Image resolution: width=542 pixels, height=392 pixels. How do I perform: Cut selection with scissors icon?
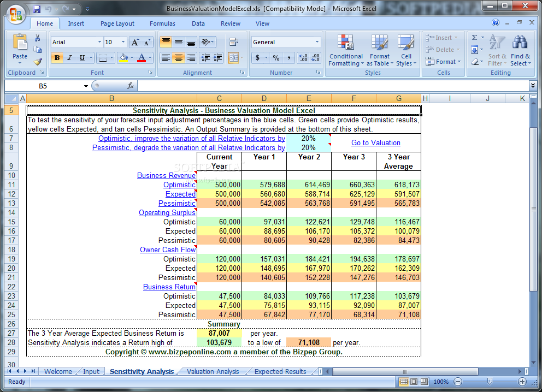37,38
